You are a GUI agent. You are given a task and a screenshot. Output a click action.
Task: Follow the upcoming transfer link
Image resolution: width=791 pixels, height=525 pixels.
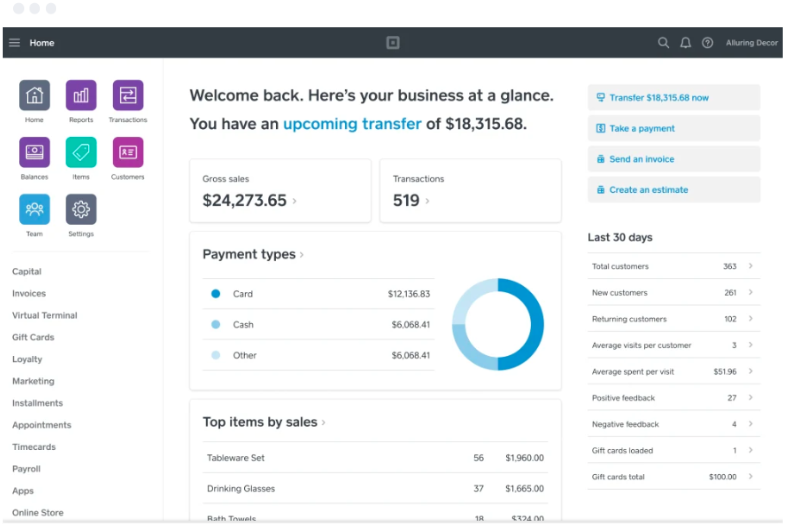(351, 124)
